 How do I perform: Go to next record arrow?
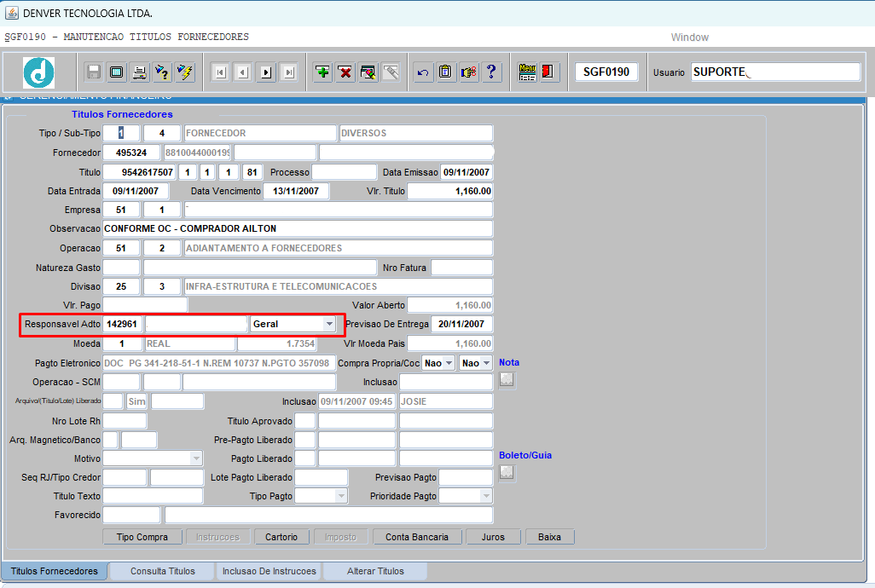266,72
